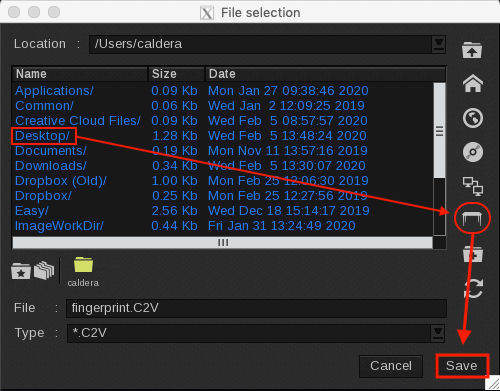Click the 0.44 Kb size value

coord(174,226)
